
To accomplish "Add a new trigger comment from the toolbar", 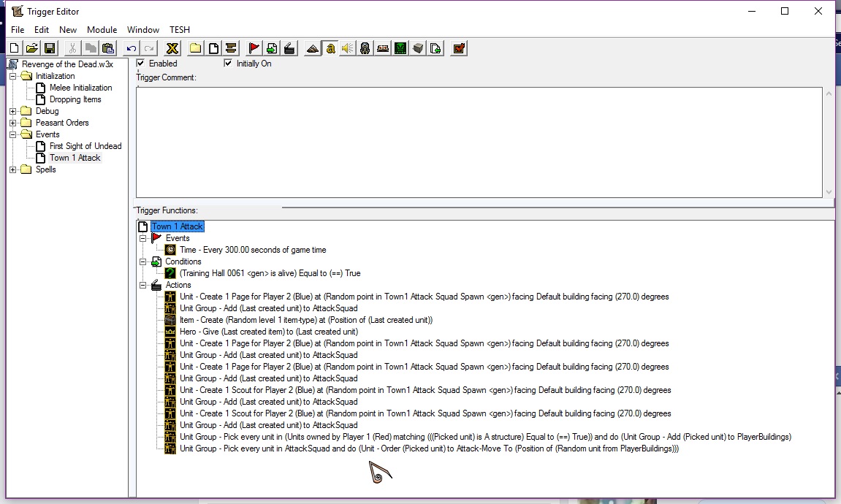I will [x=231, y=49].
